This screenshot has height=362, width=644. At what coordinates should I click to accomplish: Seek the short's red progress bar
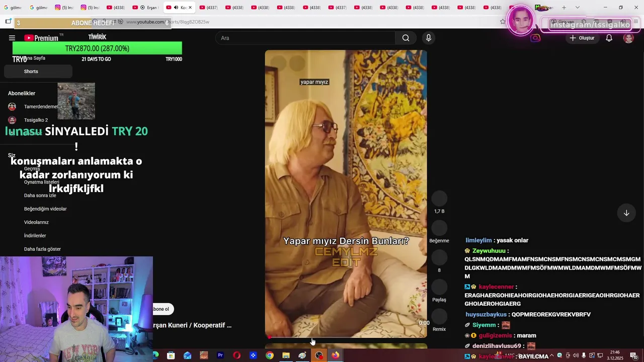[x=346, y=337]
